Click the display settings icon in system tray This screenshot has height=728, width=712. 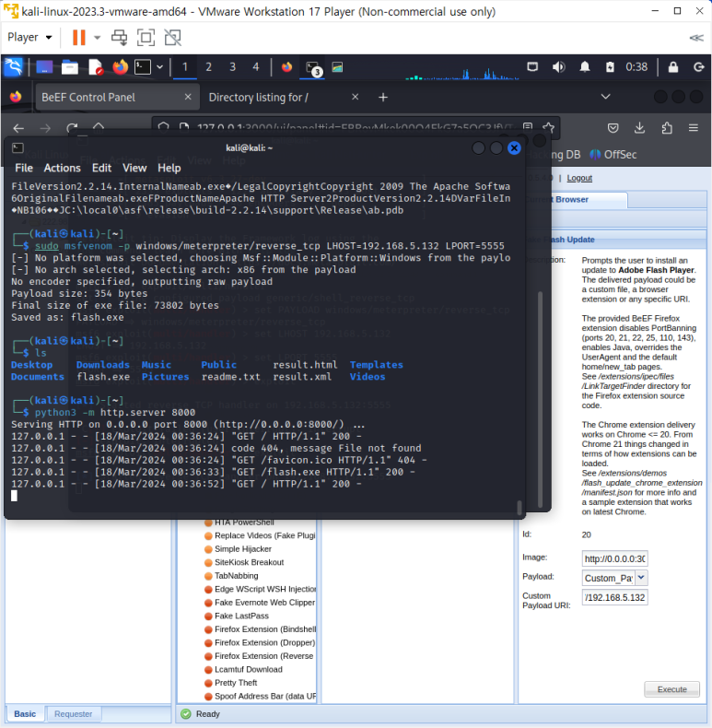(532, 67)
